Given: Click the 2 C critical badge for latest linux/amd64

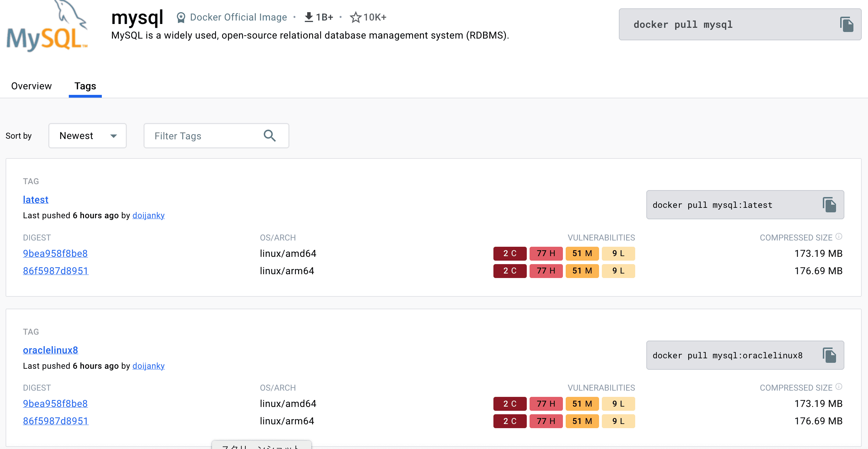Looking at the screenshot, I should (510, 253).
